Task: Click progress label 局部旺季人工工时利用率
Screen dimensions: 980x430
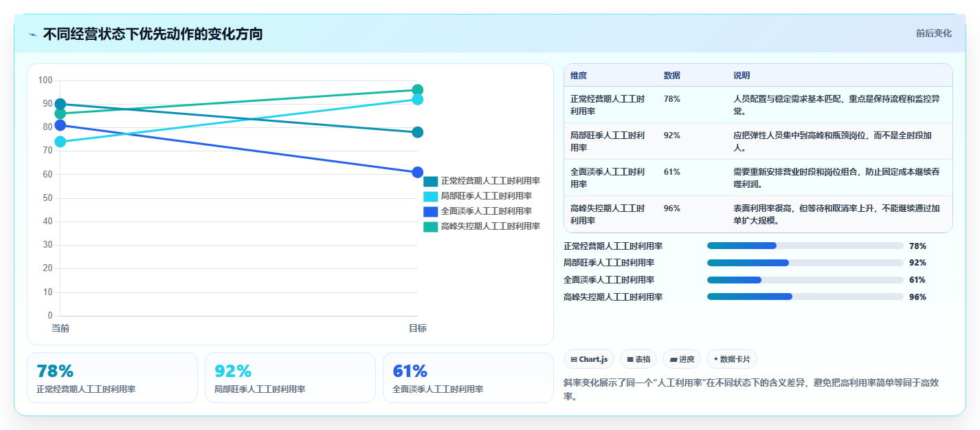Action: [609, 263]
